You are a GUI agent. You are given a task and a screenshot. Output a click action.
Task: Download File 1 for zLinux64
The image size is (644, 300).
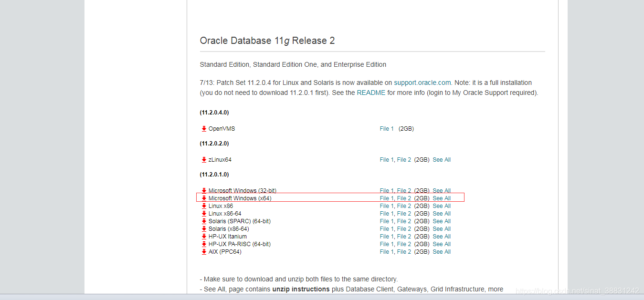point(387,160)
